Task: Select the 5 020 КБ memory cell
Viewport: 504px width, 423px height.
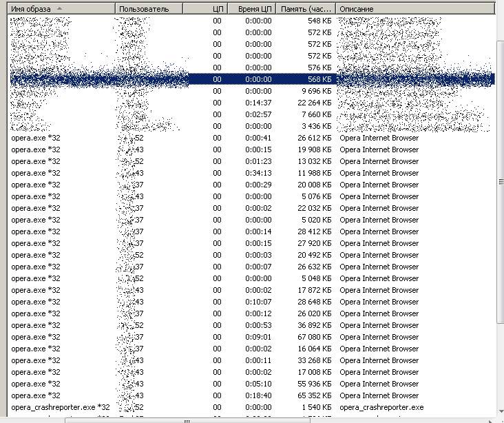Action: coord(317,220)
